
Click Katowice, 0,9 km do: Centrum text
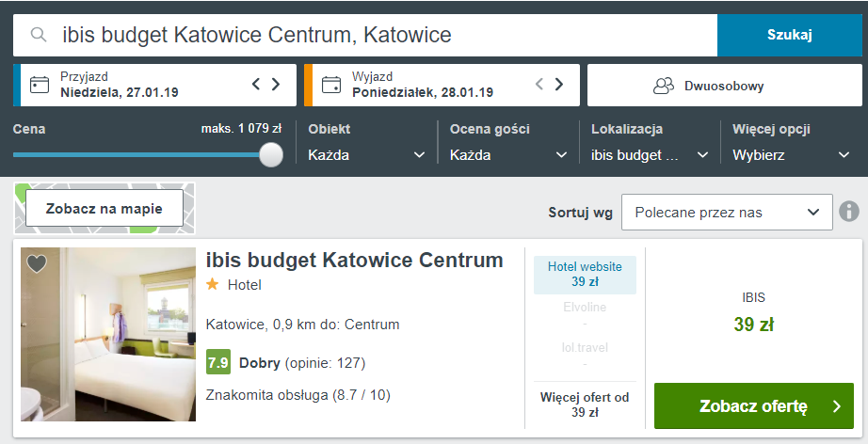[302, 324]
